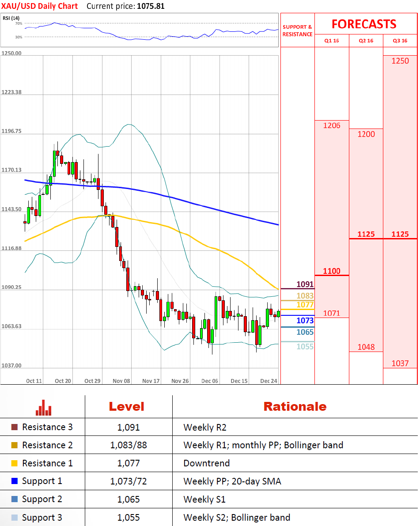Click the 1077 resistance level label
The height and width of the screenshot is (526, 420).
tap(305, 305)
